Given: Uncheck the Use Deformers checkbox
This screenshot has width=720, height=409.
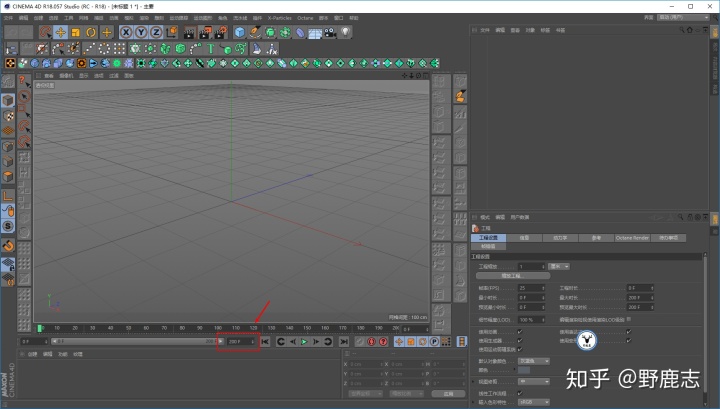Looking at the screenshot, I should (629, 341).
